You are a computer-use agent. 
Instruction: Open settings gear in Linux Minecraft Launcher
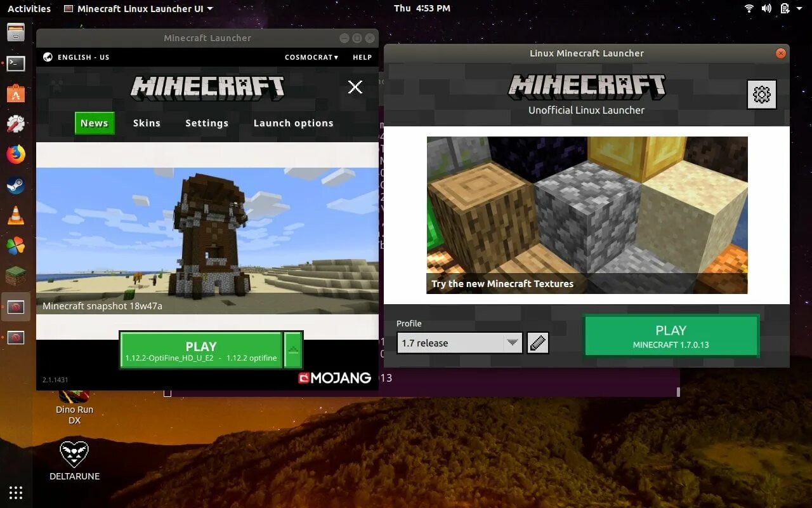761,95
